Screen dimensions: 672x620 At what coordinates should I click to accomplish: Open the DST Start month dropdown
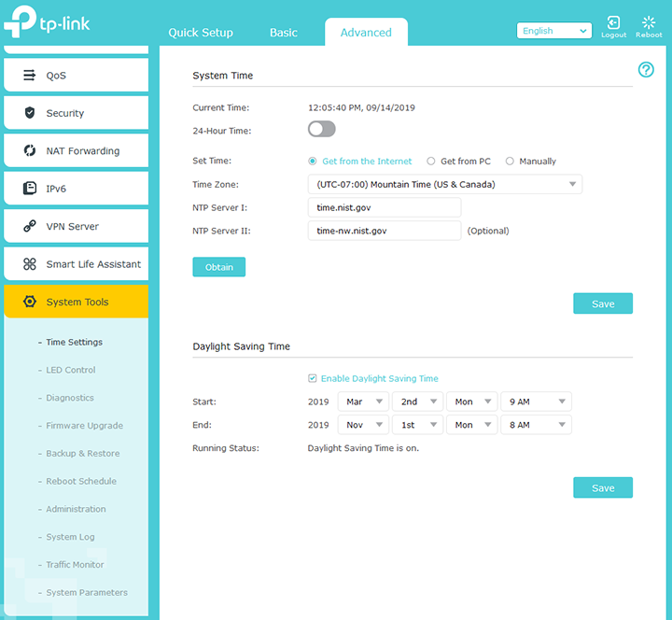pos(365,402)
